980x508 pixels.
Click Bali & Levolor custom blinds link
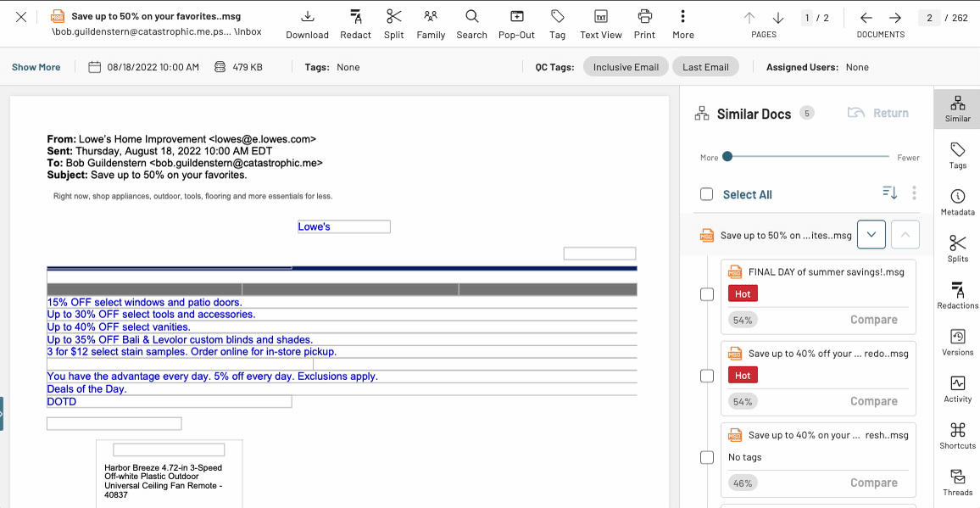coord(180,340)
